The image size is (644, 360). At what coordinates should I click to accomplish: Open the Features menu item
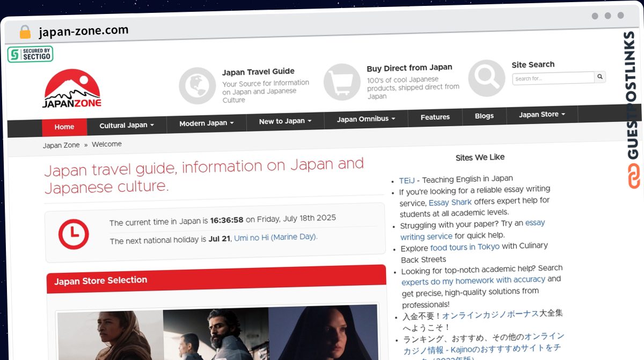435,117
